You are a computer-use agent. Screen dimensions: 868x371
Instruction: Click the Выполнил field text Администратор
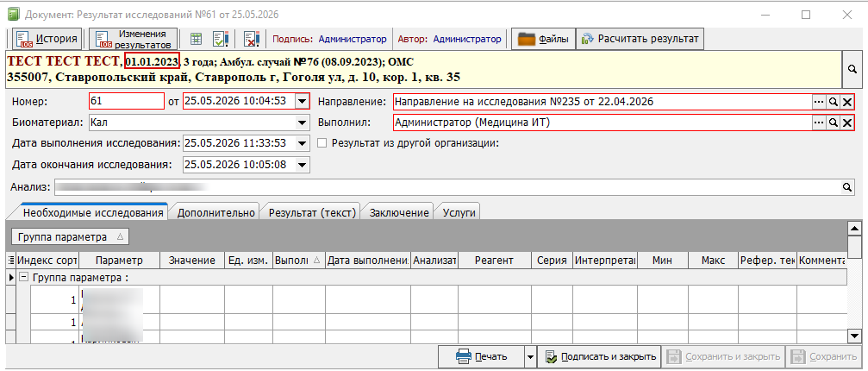[x=472, y=123]
